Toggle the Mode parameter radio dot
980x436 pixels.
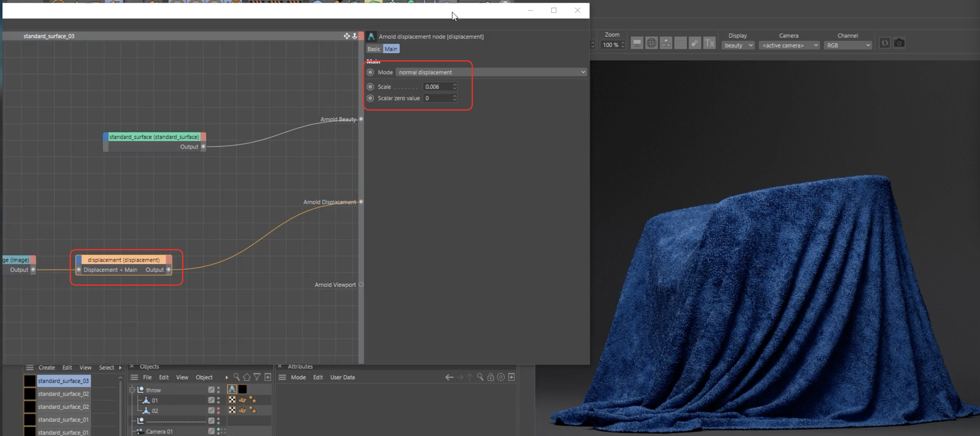pyautogui.click(x=370, y=72)
